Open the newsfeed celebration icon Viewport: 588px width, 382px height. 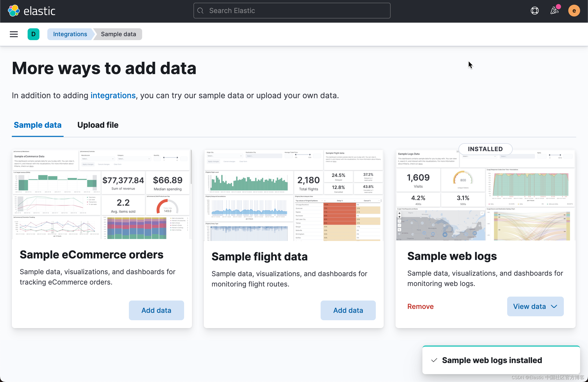(x=554, y=11)
